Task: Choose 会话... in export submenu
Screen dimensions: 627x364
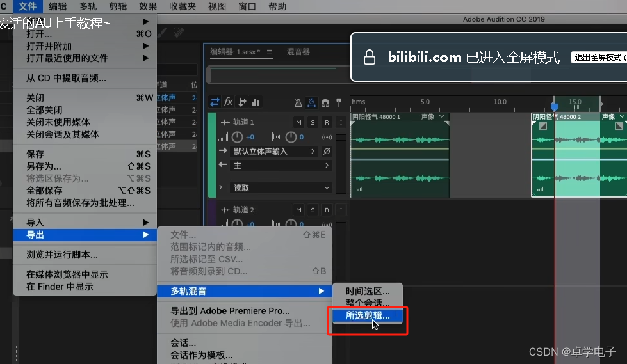Action: [x=244, y=343]
